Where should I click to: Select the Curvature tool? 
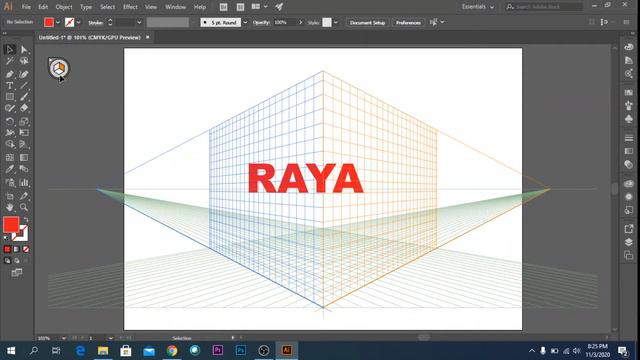(24, 74)
